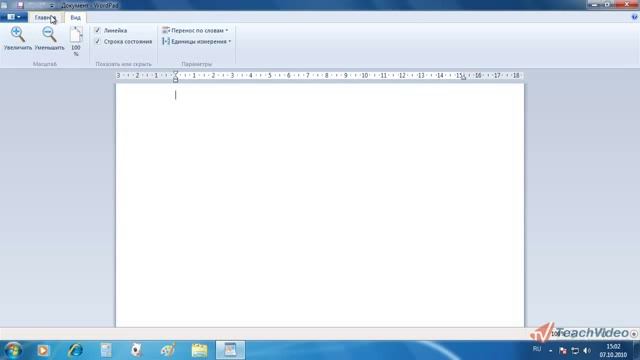Click the active WordPad taskbar button
The image size is (640, 360).
[x=230, y=350]
